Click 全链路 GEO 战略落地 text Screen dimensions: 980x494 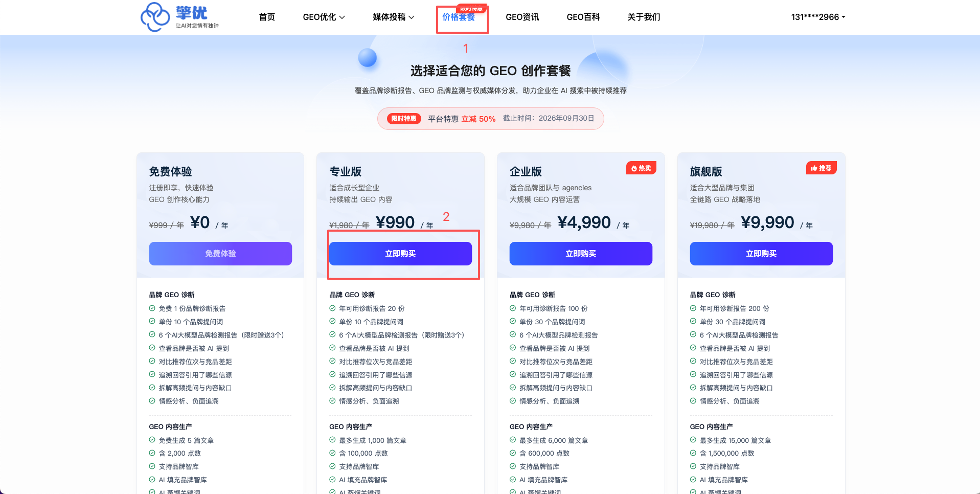point(725,199)
